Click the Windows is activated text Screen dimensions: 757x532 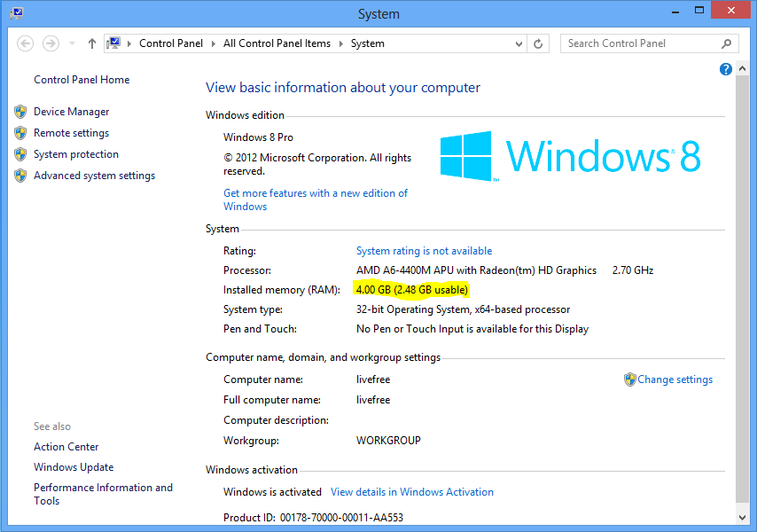tap(272, 492)
